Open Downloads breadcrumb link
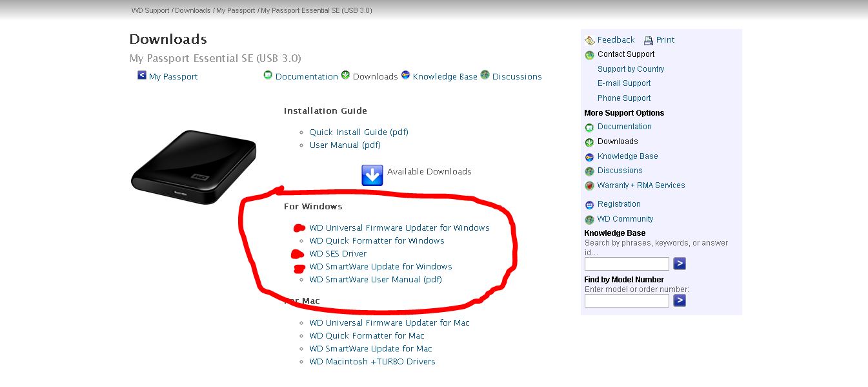The image size is (868, 387). (192, 10)
